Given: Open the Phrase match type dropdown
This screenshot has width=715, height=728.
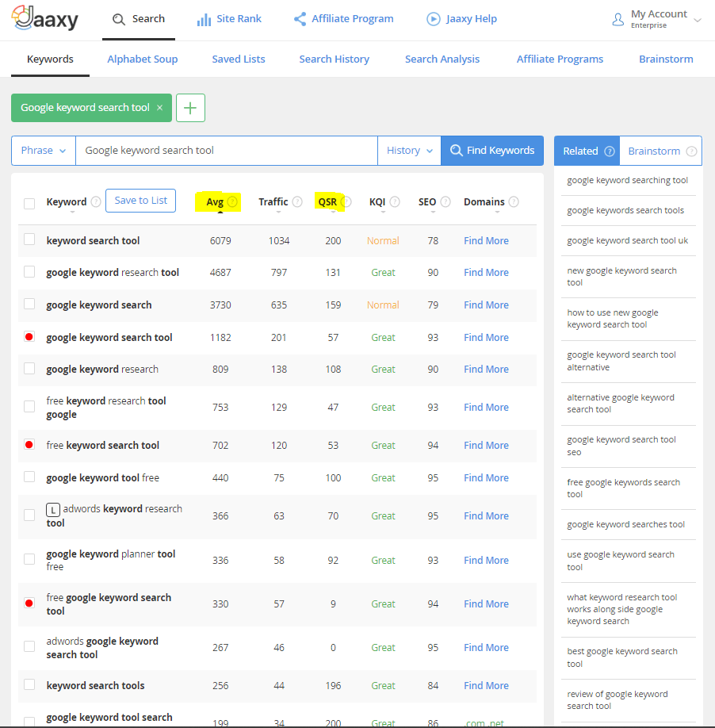Looking at the screenshot, I should click(x=44, y=151).
